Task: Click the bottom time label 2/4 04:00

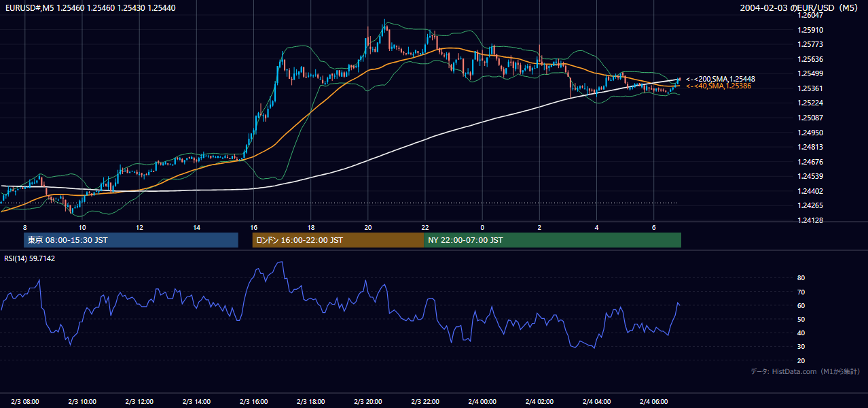Action: click(x=596, y=401)
